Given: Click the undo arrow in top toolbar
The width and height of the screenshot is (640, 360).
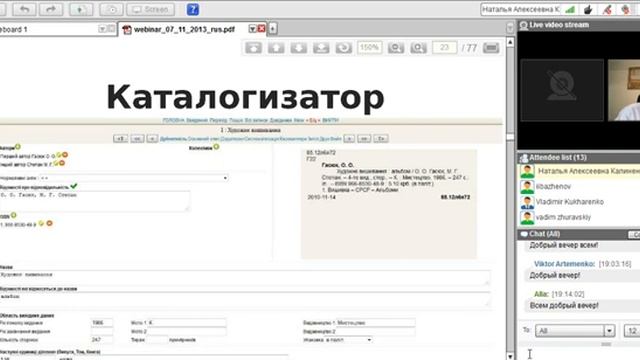Looking at the screenshot, I should point(24,9).
